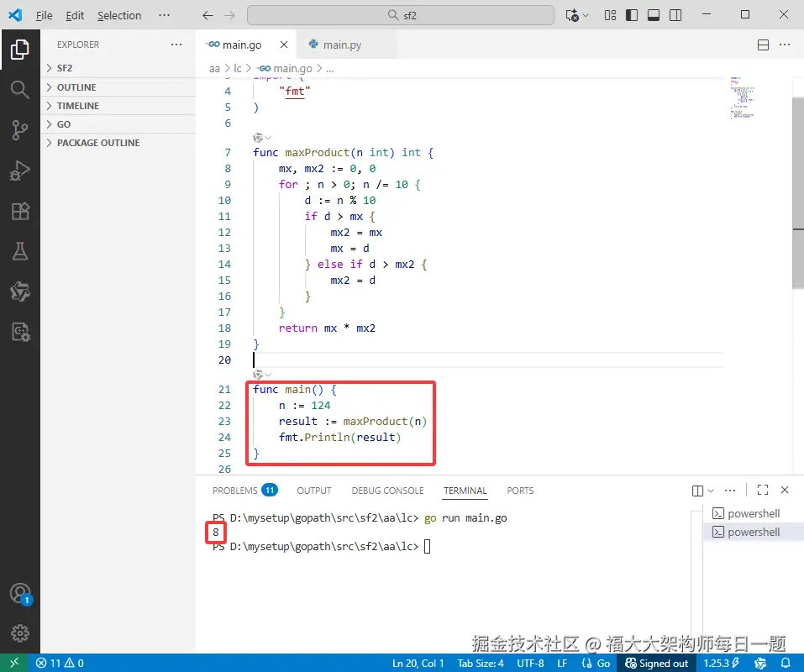Open the Accounts menu icon
This screenshot has width=804, height=672.
(x=19, y=594)
